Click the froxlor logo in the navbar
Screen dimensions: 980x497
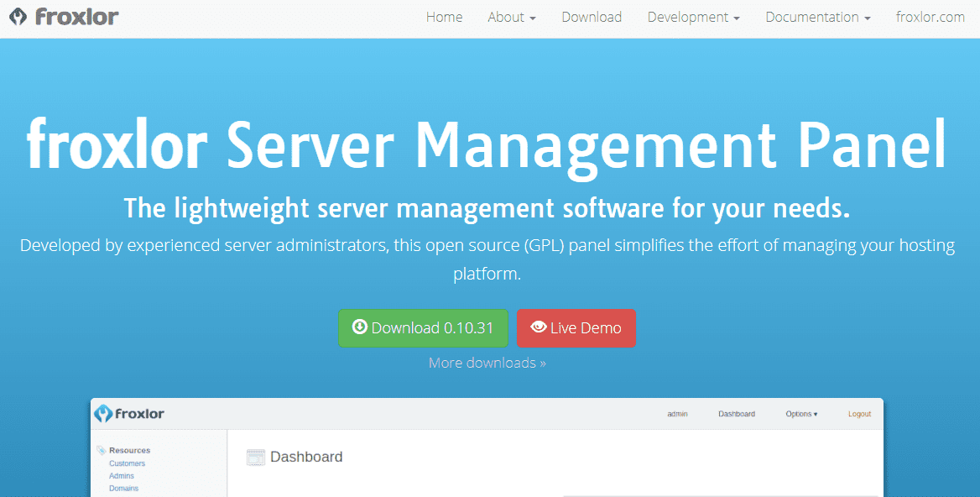64,17
